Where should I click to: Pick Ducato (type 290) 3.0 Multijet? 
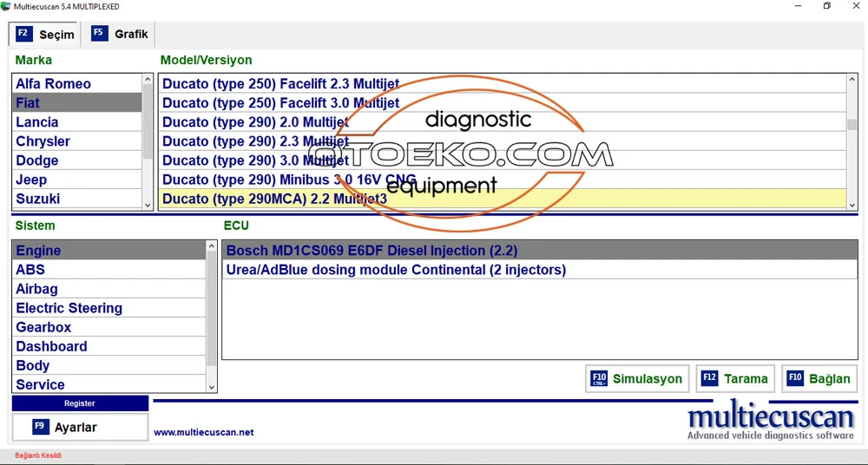click(503, 160)
